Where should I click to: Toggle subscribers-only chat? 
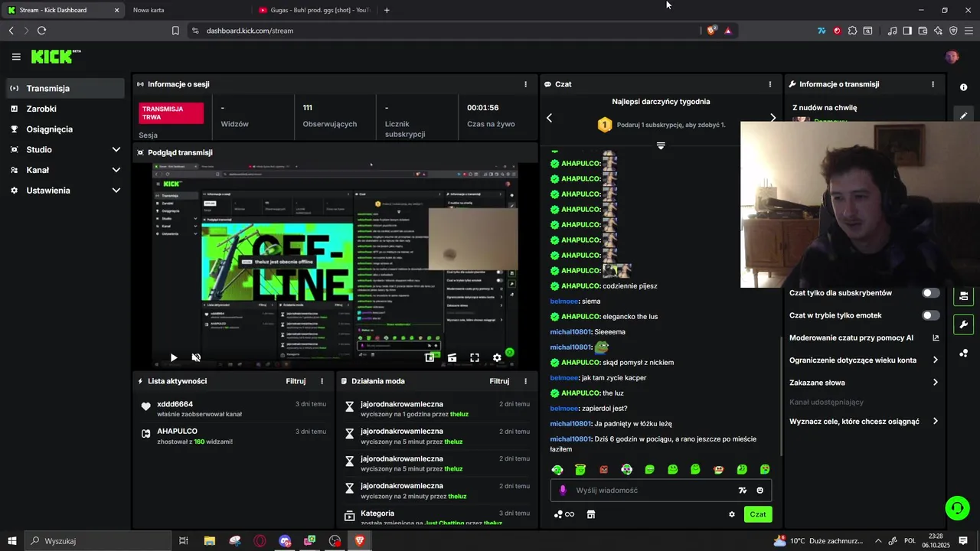931,293
